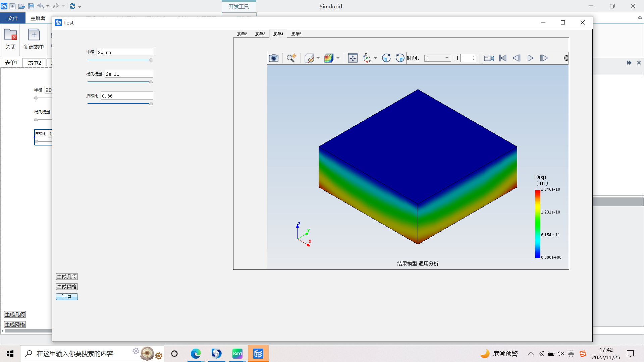Collapse the ribbon with the chevron
Screen dimensions: 644x362
click(640, 18)
